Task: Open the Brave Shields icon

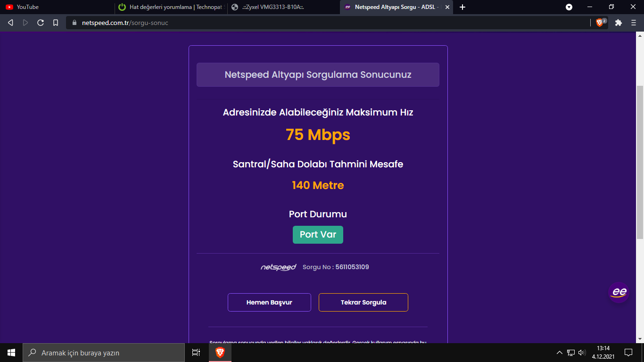Action: 600,23
